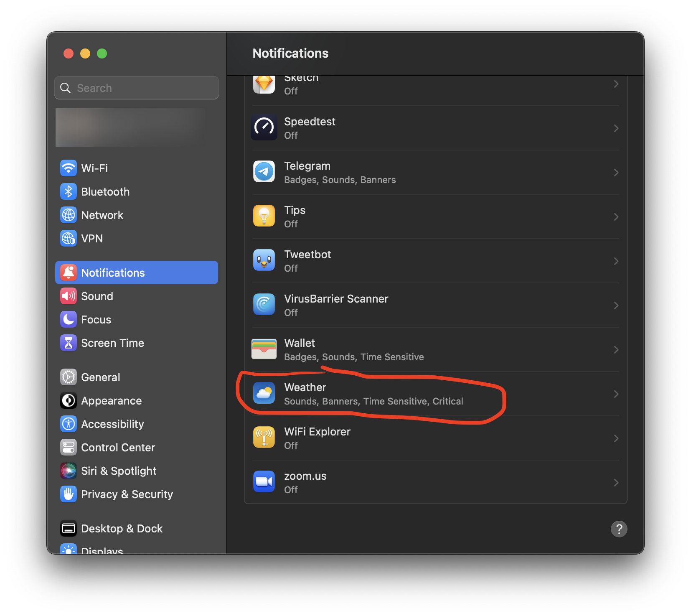Click the Network globe icon
The image size is (691, 616).
[69, 215]
